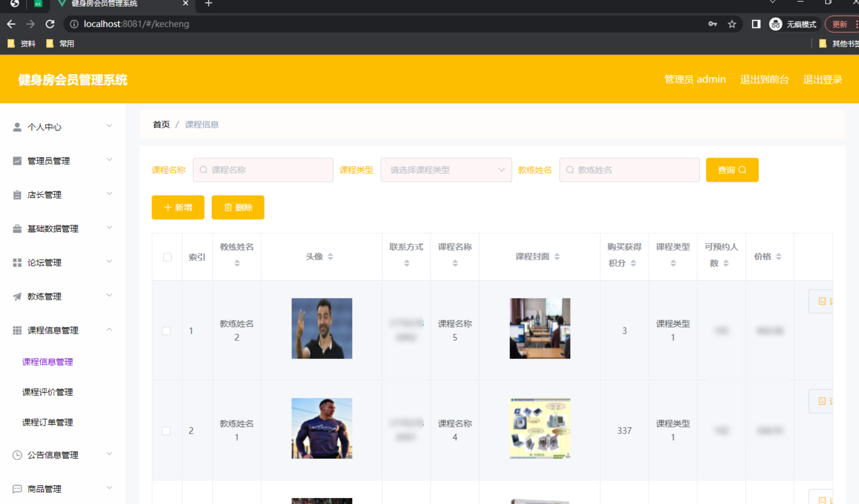Click the browser 更新 update button
859x504 pixels.
[x=841, y=24]
